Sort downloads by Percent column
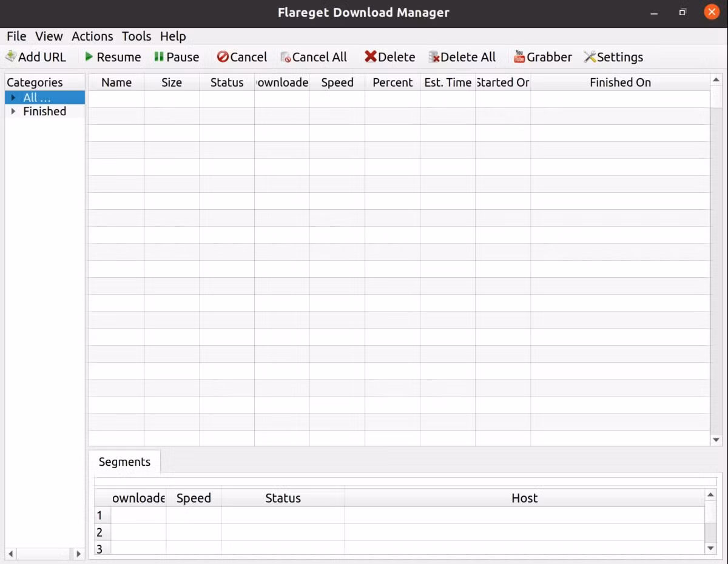 pyautogui.click(x=393, y=82)
